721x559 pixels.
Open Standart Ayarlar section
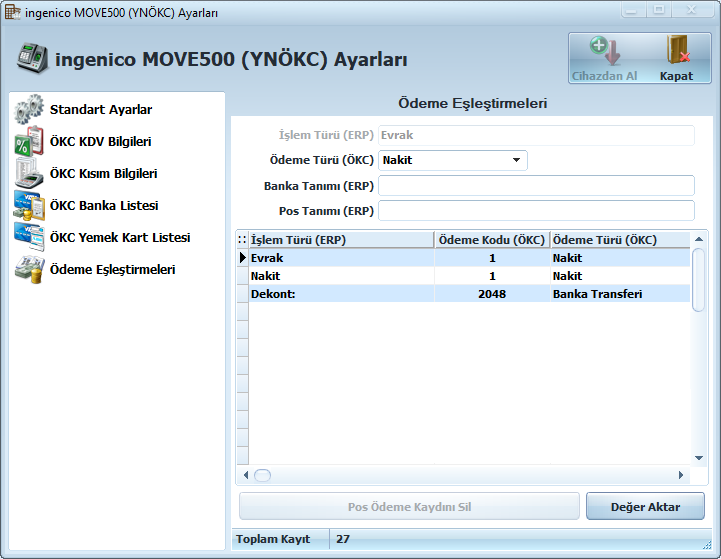101,109
